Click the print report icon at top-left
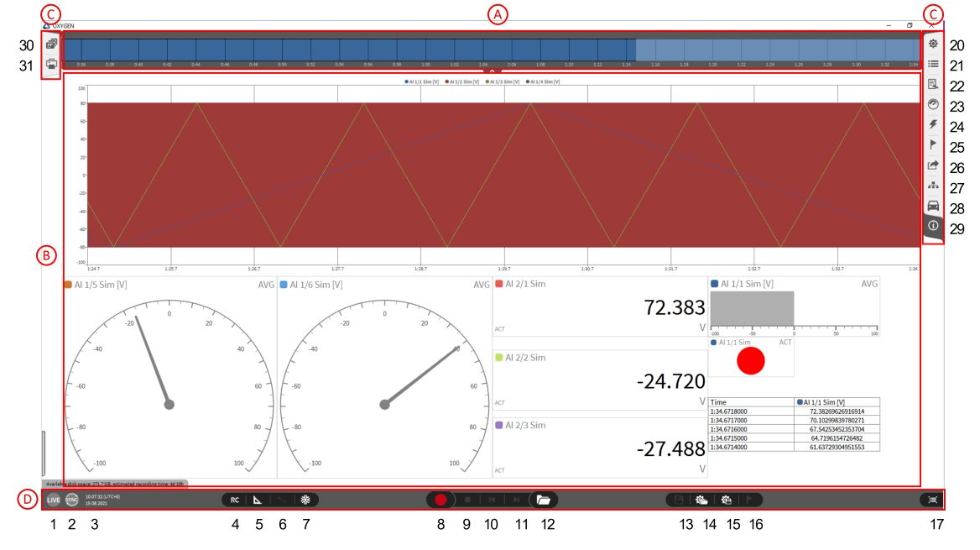 (x=52, y=64)
